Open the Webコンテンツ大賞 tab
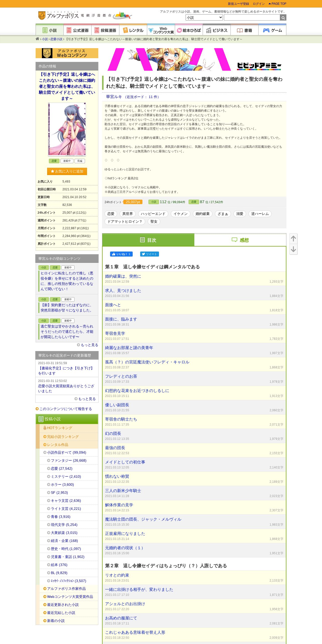This screenshot has height=644, width=322. pos(161,30)
